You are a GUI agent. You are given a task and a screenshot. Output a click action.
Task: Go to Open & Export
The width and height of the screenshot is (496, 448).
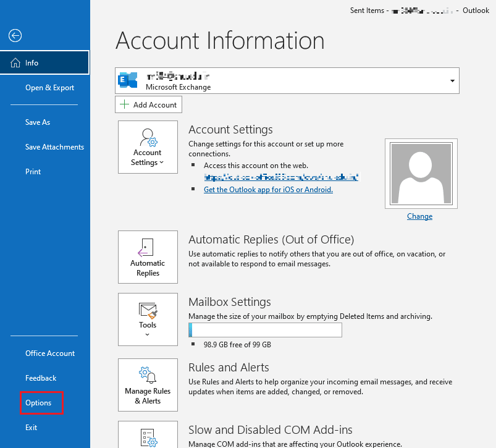(x=49, y=87)
